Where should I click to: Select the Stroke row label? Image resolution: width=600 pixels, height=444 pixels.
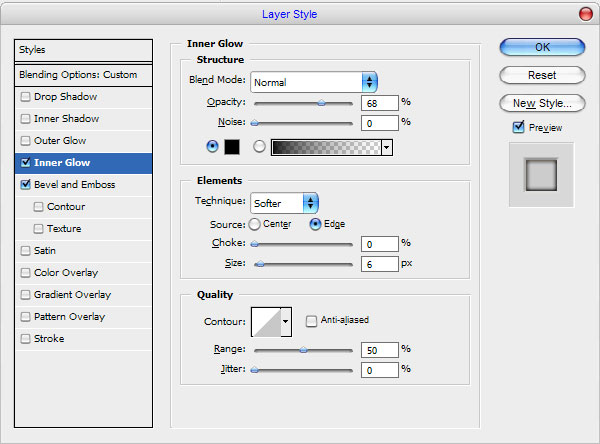click(49, 339)
